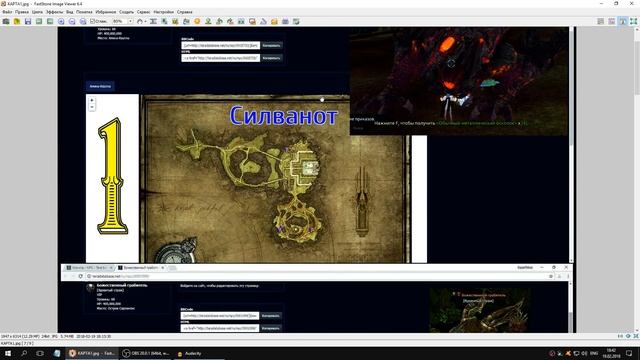Click the status bar rightmost icon

pyautogui.click(x=636, y=336)
